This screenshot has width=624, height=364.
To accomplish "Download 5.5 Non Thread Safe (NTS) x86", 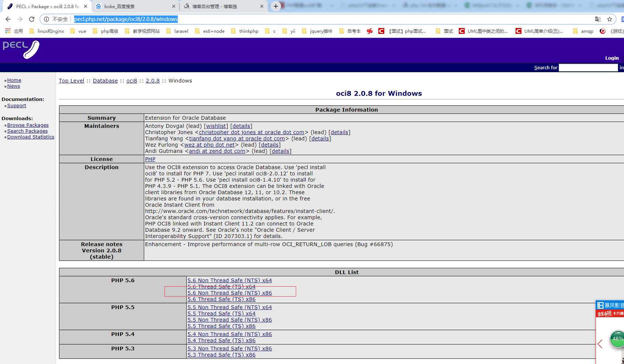I will [x=230, y=320].
